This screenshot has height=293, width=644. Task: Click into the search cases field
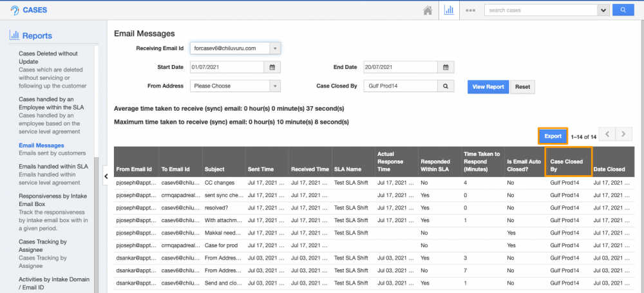coord(540,10)
